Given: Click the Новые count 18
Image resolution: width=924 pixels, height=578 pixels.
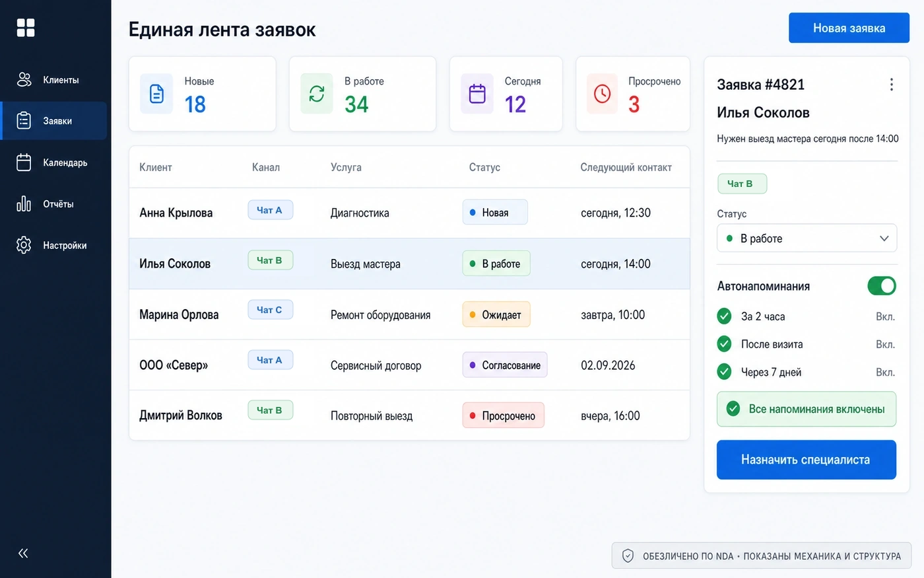Looking at the screenshot, I should coord(195,104).
